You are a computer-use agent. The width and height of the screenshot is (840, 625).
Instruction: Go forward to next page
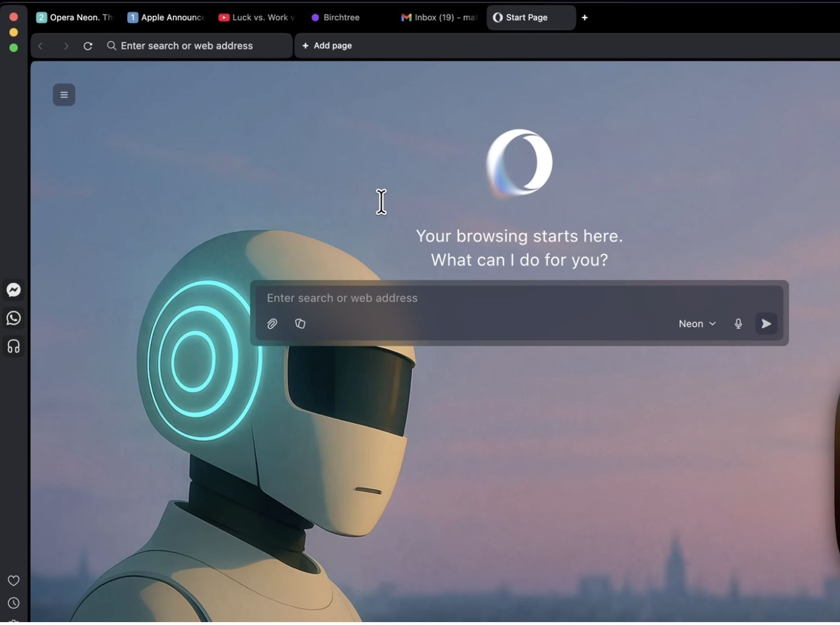(x=66, y=46)
